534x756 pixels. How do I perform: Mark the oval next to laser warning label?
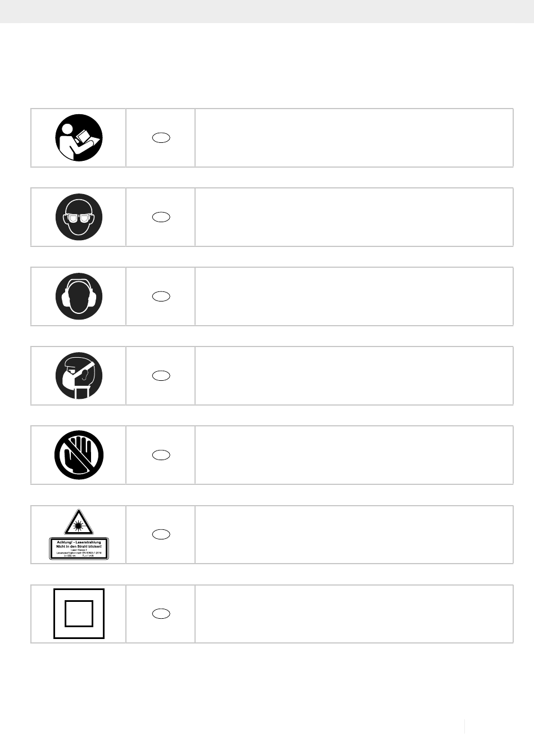[161, 534]
